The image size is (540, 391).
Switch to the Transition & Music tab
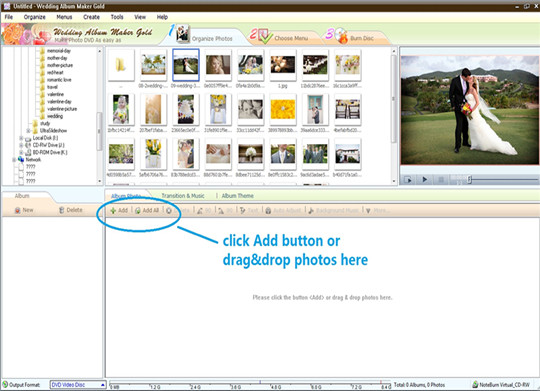[183, 196]
